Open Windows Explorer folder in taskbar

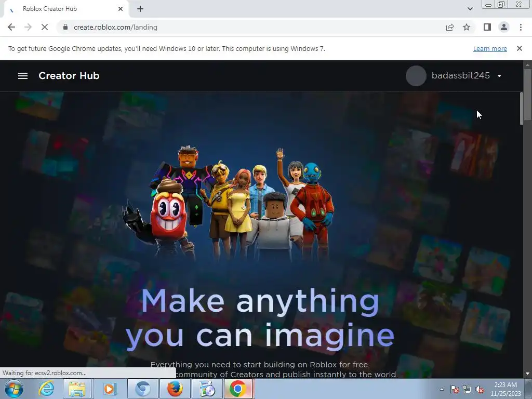pyautogui.click(x=77, y=389)
